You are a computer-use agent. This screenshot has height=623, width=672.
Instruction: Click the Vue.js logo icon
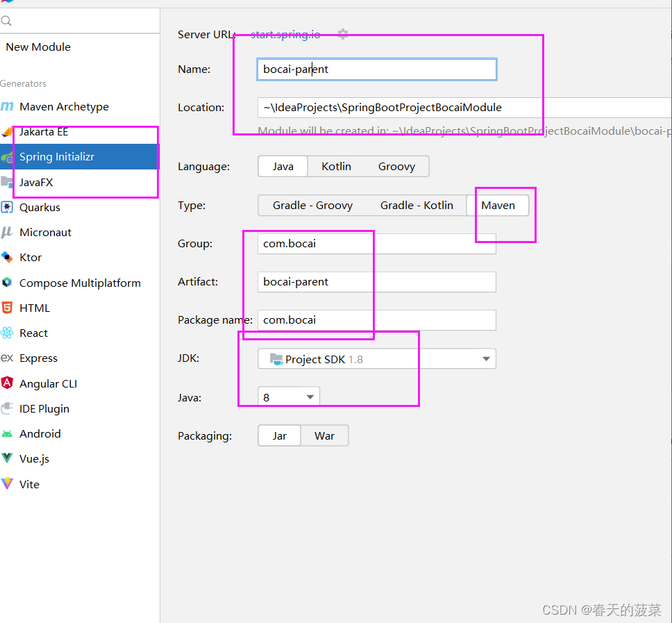click(7, 458)
